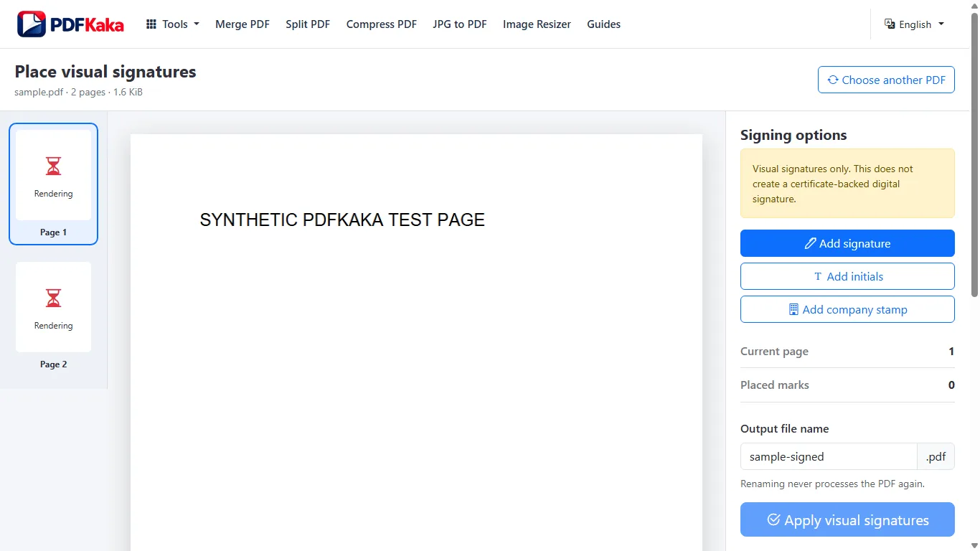Click the 'Signing options' heading
Image resolution: width=980 pixels, height=551 pixels.
793,135
